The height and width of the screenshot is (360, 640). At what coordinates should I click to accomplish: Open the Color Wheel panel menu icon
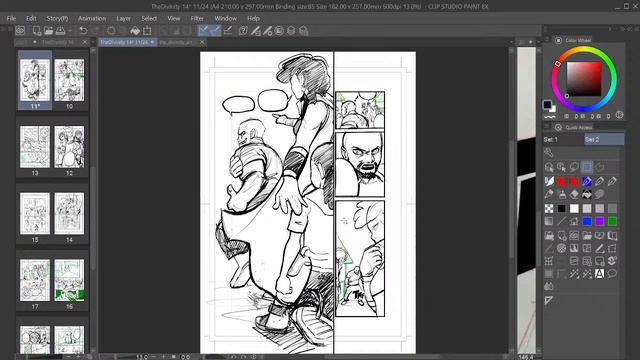(547, 40)
